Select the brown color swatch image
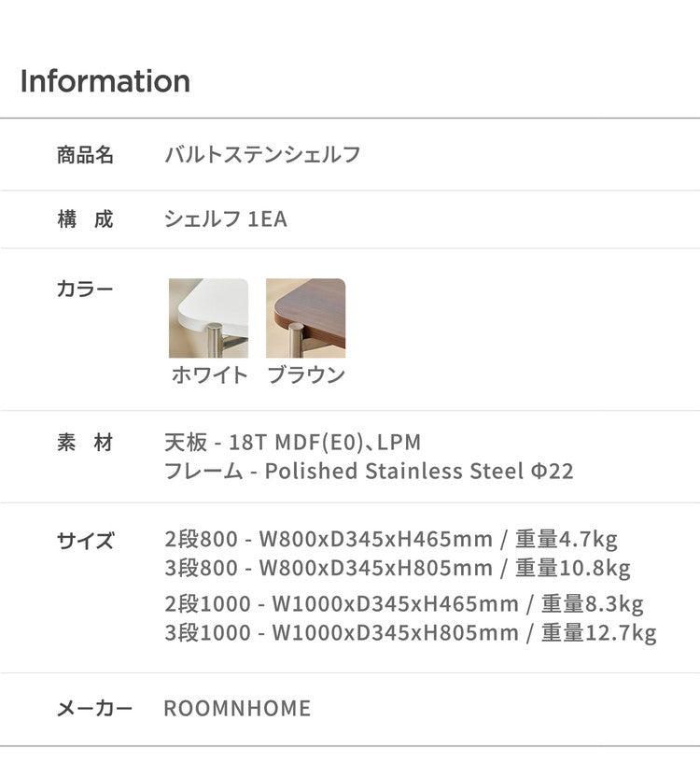The image size is (700, 777). [x=305, y=318]
